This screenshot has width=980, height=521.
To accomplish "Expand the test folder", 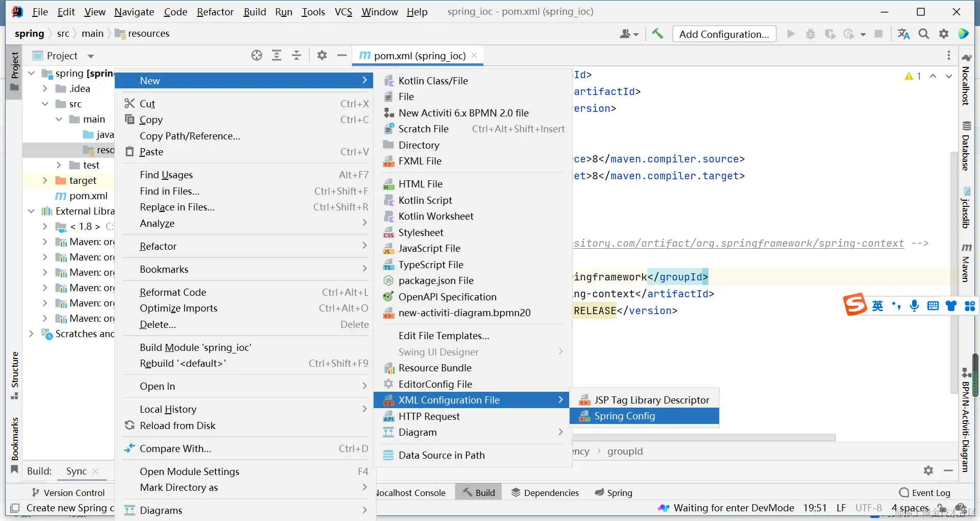I will 59,165.
